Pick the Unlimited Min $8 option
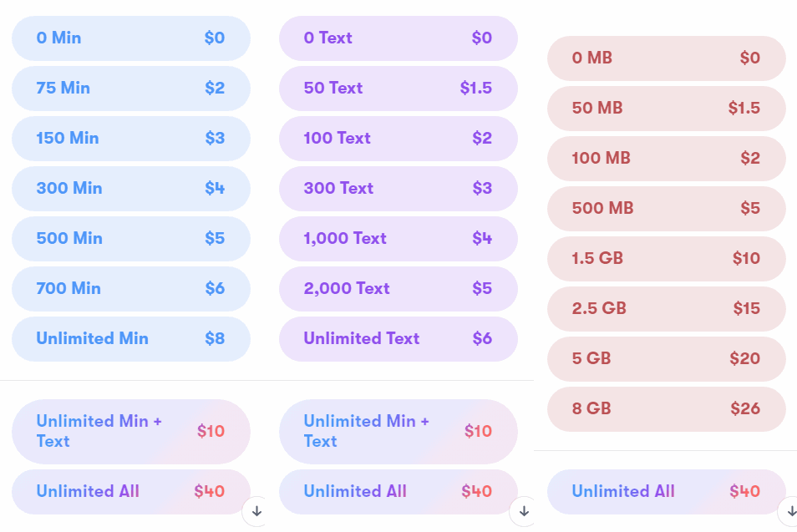Viewport: 797px width, 532px height. pos(131,339)
